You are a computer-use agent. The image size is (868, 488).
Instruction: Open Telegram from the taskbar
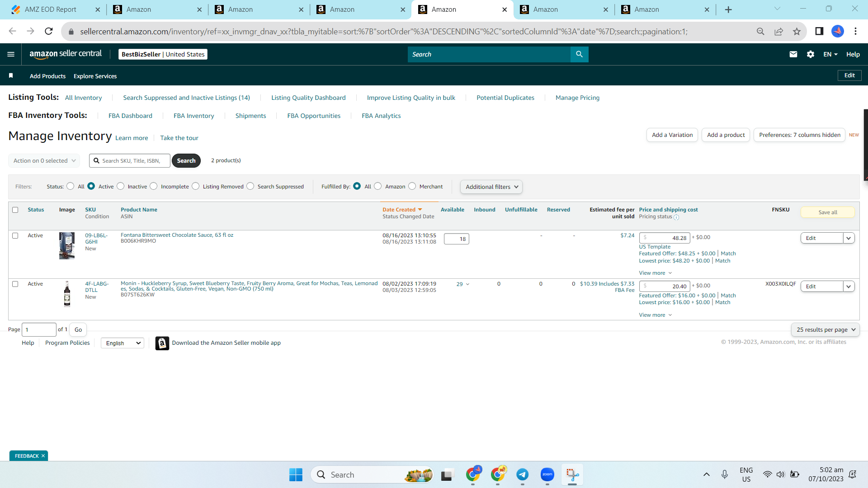click(x=523, y=474)
